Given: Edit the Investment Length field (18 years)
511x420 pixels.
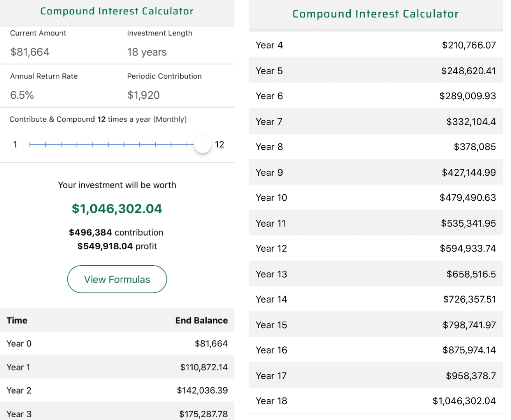Looking at the screenshot, I should 147,52.
